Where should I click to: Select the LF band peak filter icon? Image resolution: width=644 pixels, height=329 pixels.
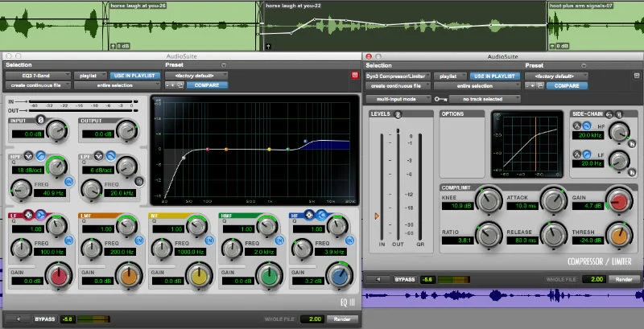[28, 214]
